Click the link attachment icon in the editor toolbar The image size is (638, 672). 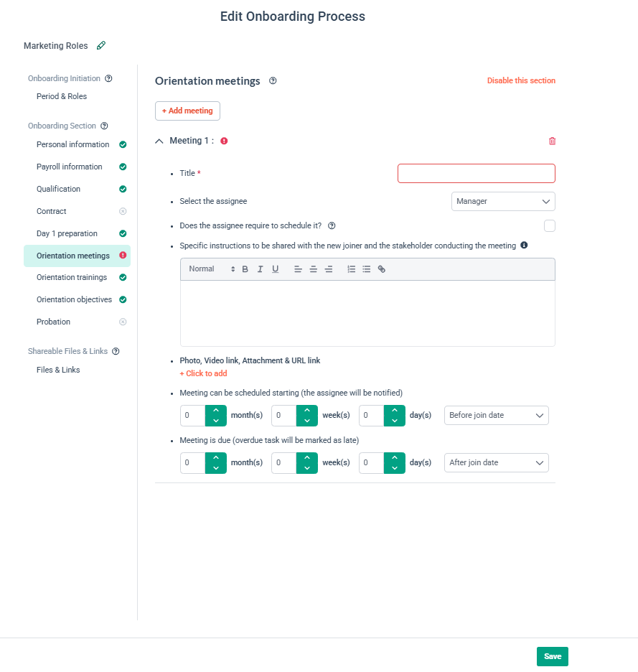point(381,269)
